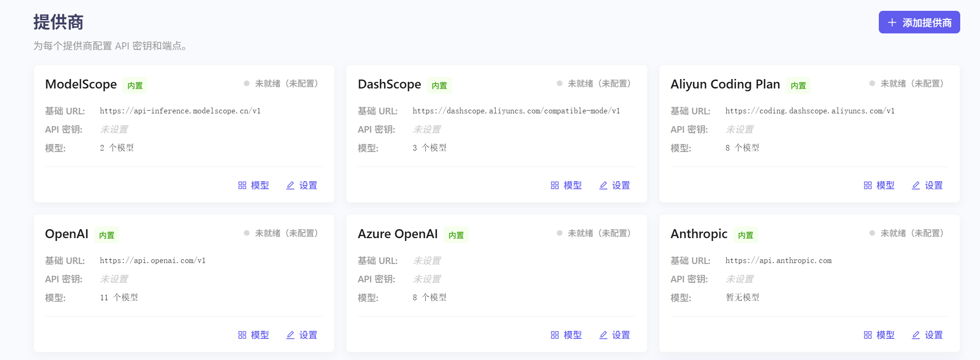This screenshot has height=360, width=980.
Task: View Anthropic 模型 list
Action: [x=879, y=335]
